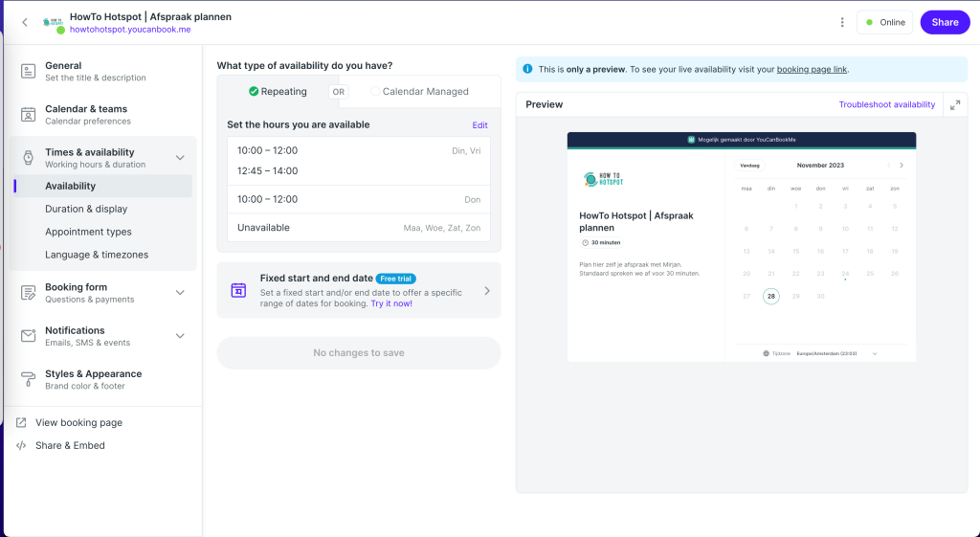Expand the Booking form section

pyautogui.click(x=180, y=293)
